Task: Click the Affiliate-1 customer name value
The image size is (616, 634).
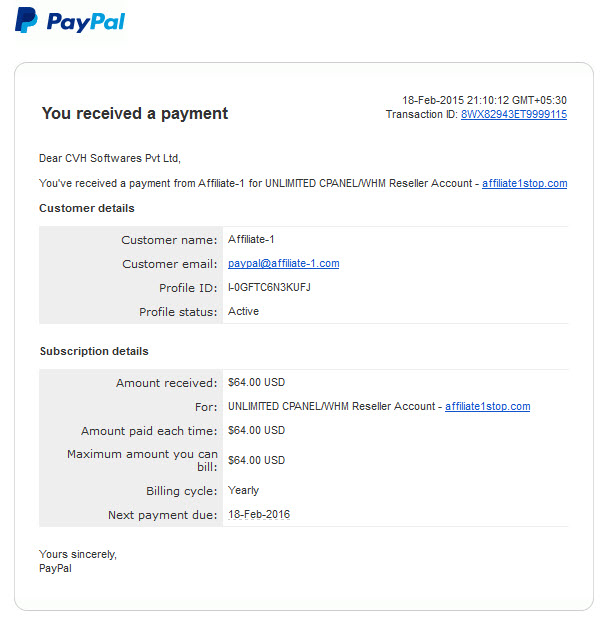Action: coord(251,239)
